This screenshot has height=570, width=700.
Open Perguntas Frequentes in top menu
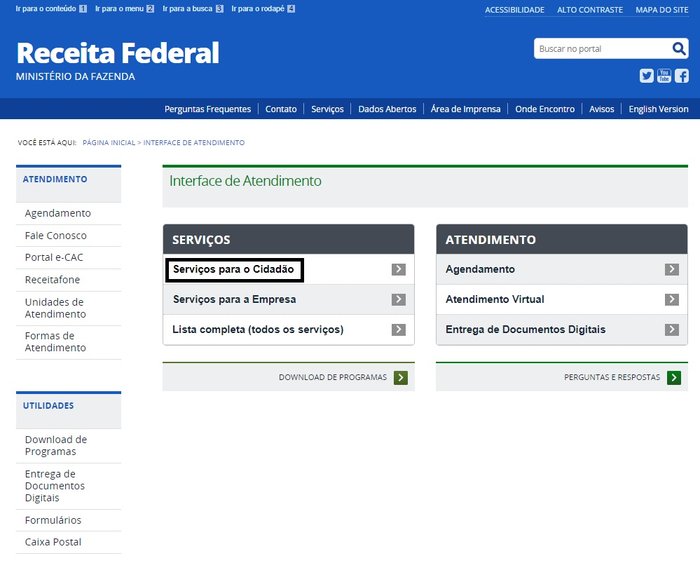(208, 109)
